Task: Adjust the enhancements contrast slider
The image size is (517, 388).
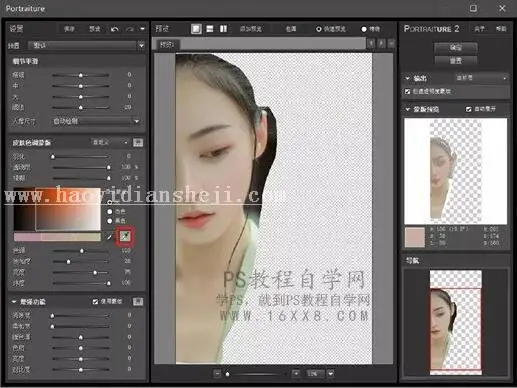Action: coord(81,370)
